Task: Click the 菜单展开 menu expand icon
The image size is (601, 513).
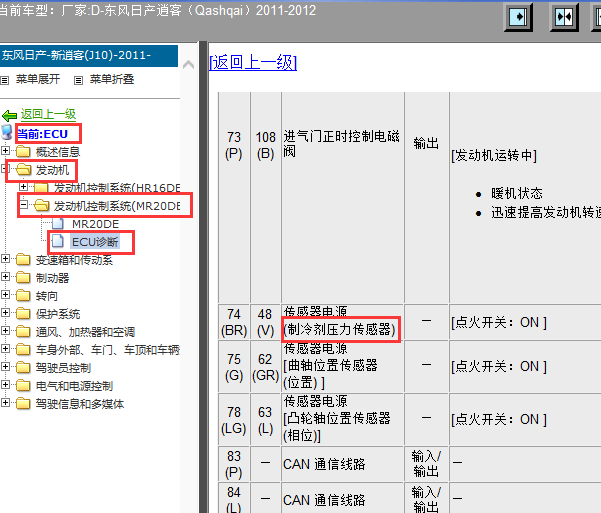Action: click(5, 80)
